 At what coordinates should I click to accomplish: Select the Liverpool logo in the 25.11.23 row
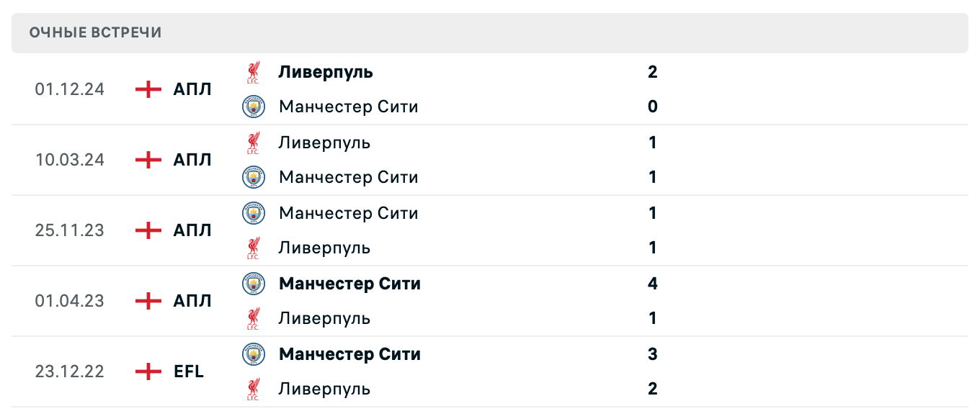[254, 248]
